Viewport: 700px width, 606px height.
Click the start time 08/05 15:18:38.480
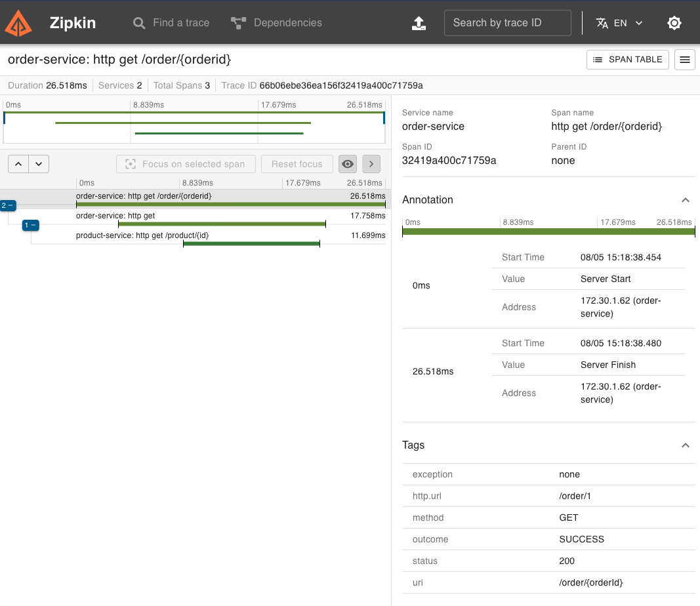[x=621, y=343]
